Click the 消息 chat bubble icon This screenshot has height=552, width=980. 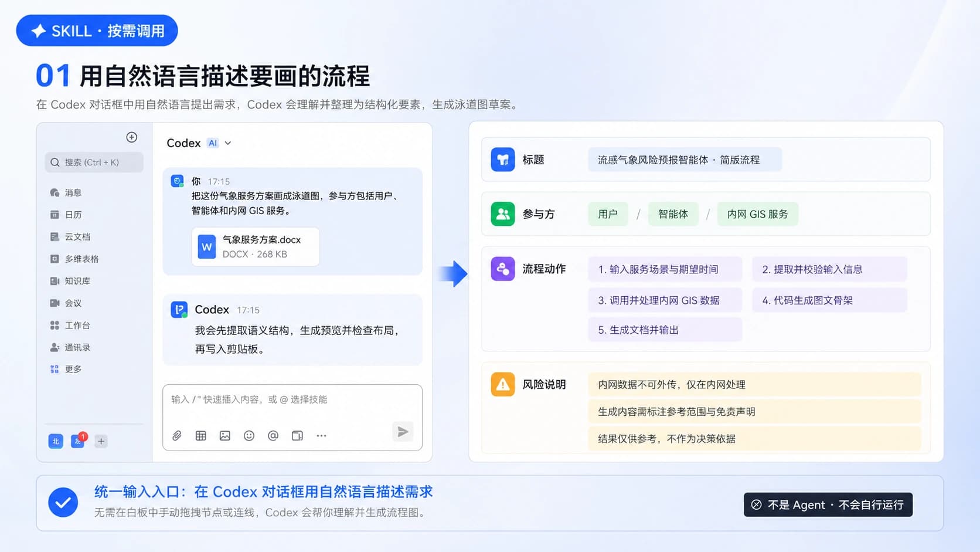point(55,192)
